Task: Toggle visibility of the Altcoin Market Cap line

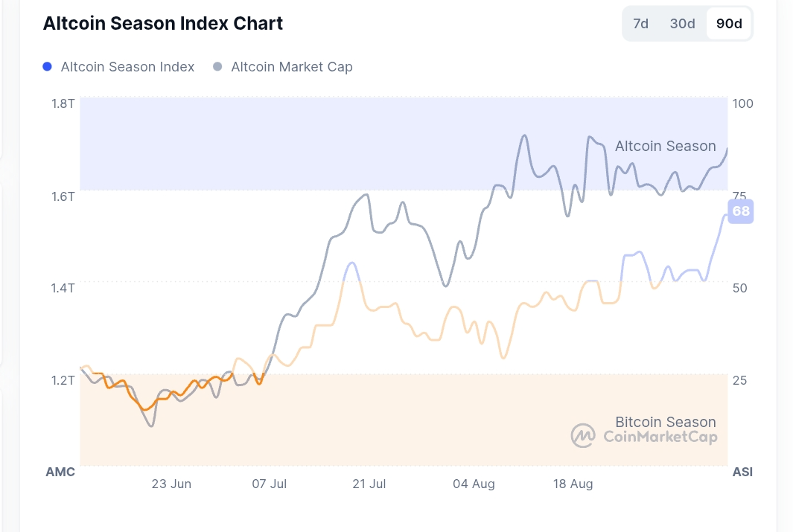Action: (x=291, y=66)
